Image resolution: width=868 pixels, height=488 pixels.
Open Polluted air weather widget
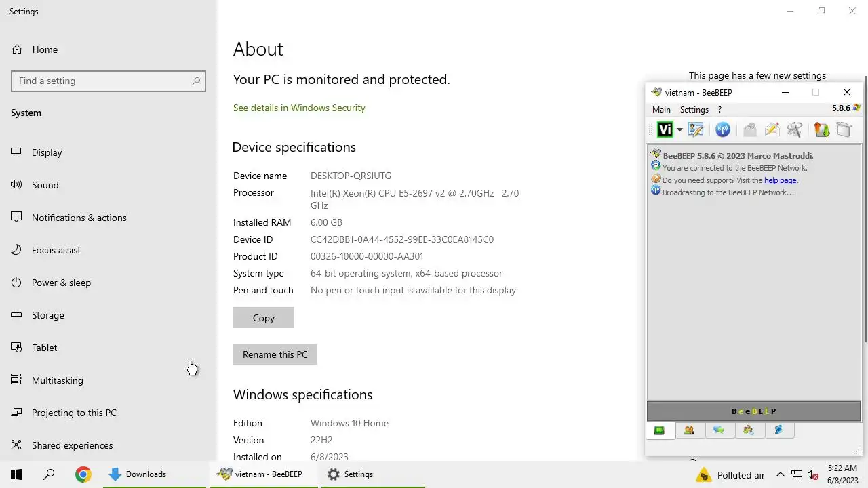(x=730, y=475)
